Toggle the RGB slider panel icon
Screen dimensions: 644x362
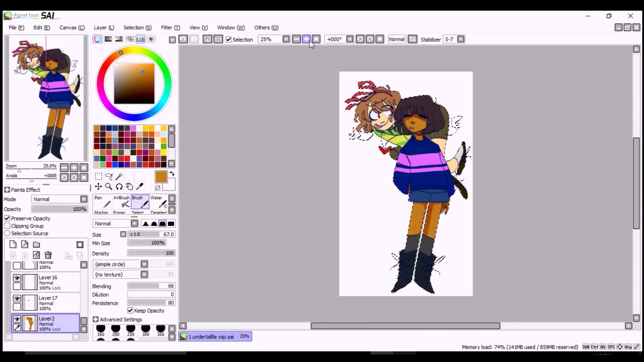pos(108,39)
